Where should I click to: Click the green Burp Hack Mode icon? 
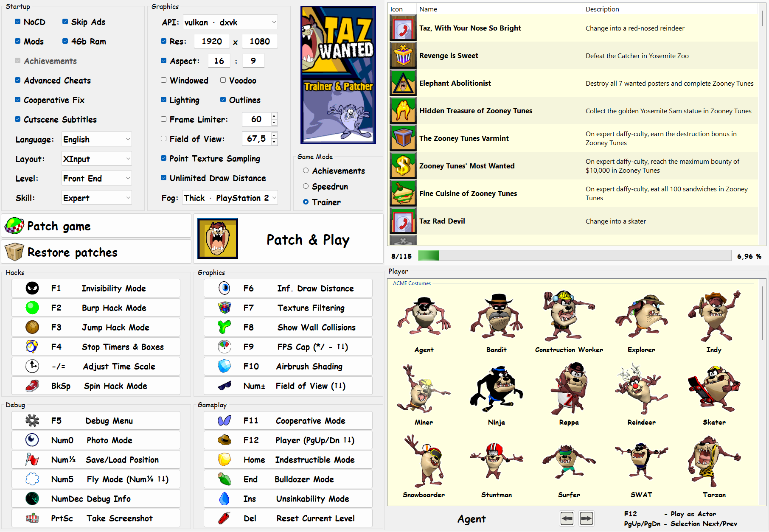[x=32, y=308]
